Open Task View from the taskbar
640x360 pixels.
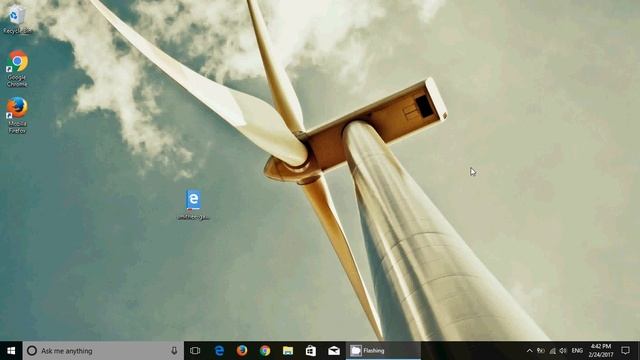[195, 351]
